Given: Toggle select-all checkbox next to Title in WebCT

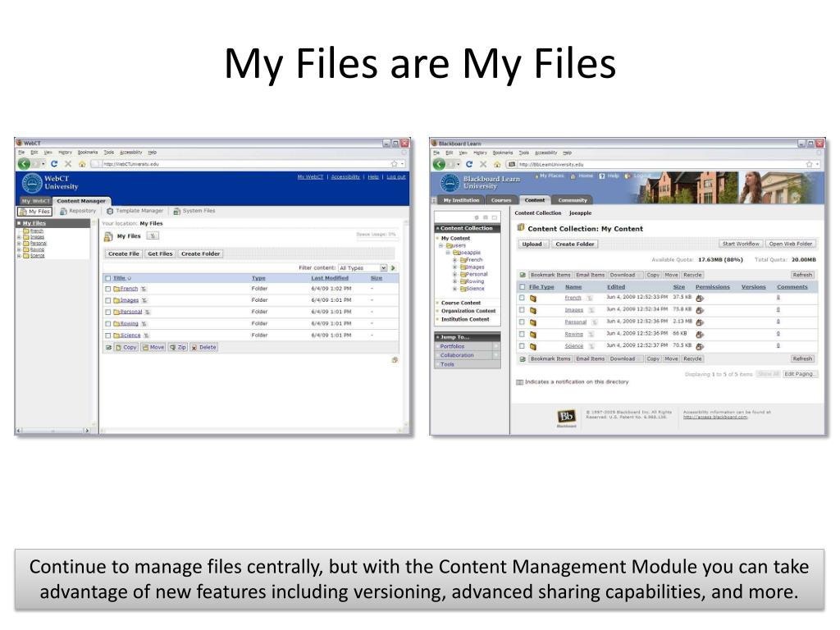Looking at the screenshot, I should click(108, 278).
